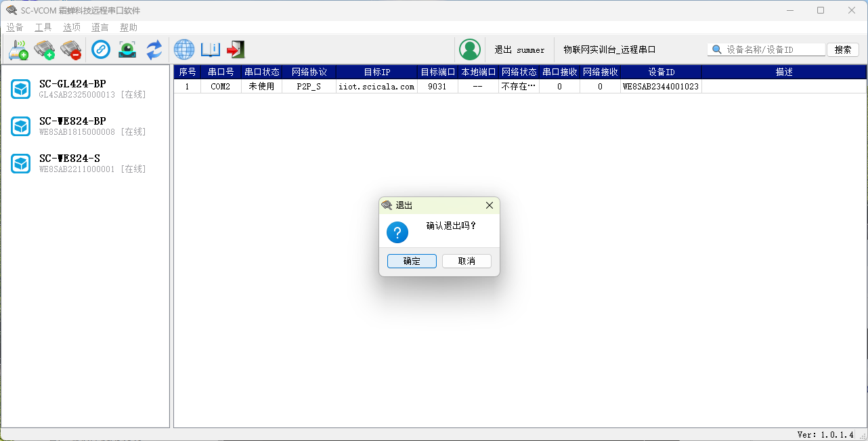The height and width of the screenshot is (441, 868).
Task: Open the 帮助 menu
Action: (129, 28)
